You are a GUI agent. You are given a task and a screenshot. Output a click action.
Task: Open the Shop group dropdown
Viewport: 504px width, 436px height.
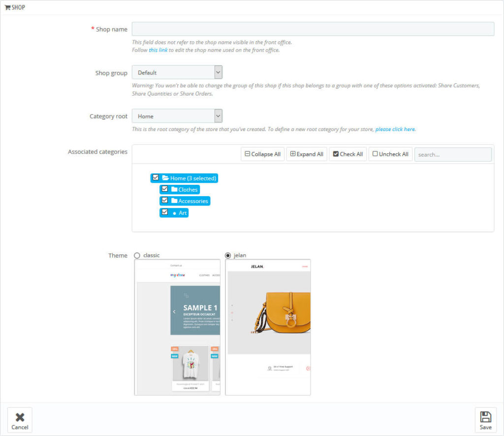click(x=177, y=72)
